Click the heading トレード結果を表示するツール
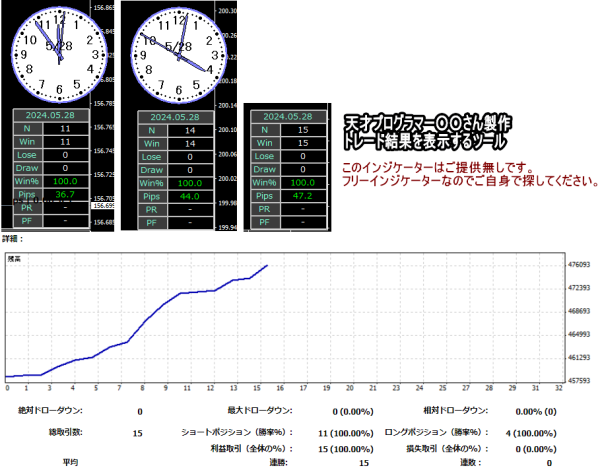The height and width of the screenshot is (470, 600). pyautogui.click(x=424, y=141)
